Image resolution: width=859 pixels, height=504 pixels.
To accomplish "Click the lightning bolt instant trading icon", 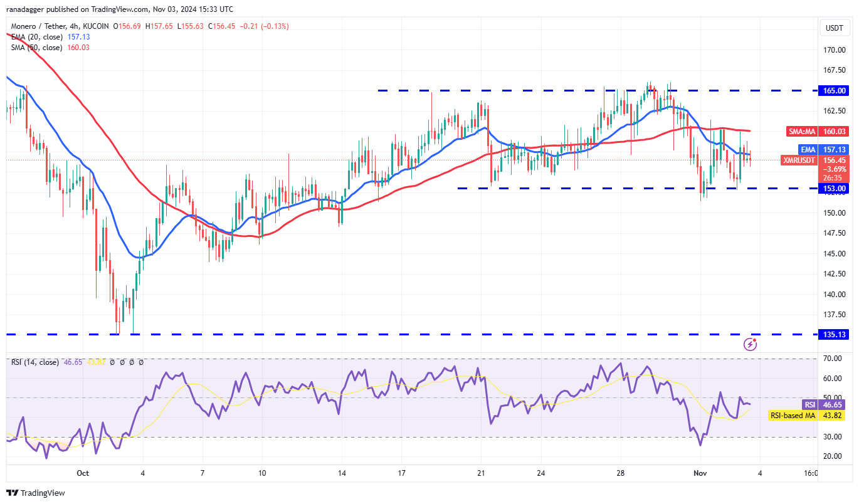I will tap(751, 343).
